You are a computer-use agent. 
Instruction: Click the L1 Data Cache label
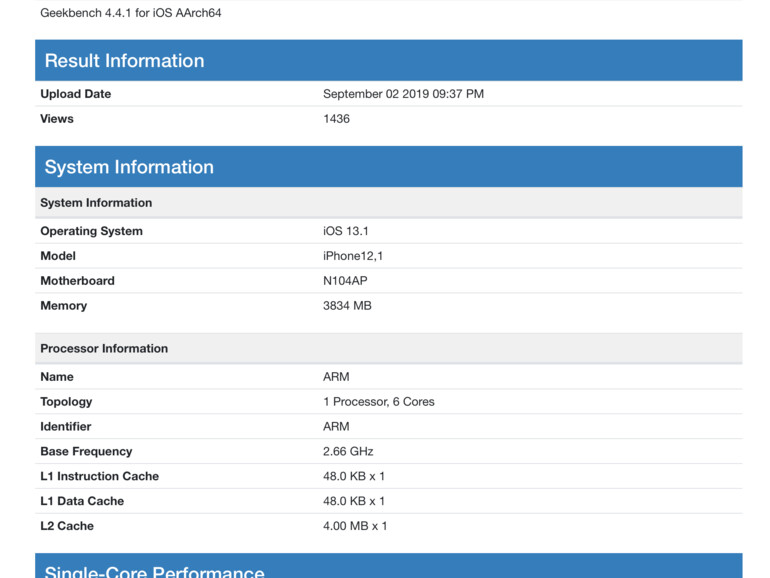coord(82,501)
